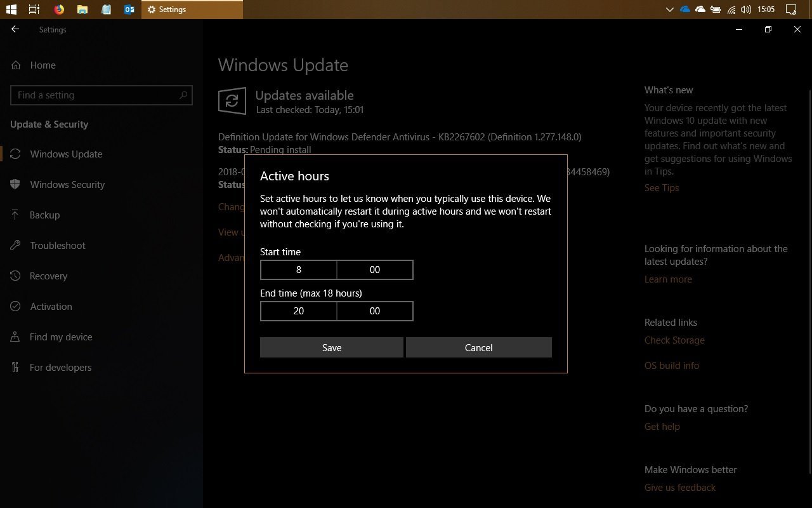Click the For developers sliders icon

pyautogui.click(x=16, y=368)
